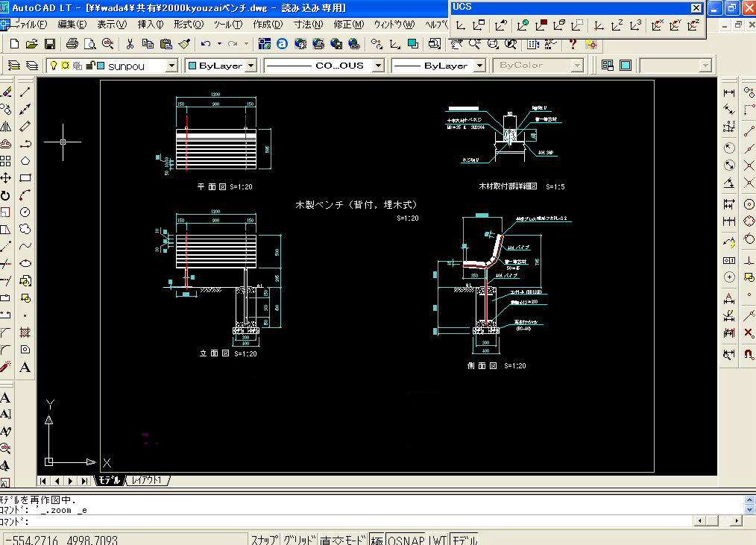Open the 修正(M) menu

click(349, 24)
